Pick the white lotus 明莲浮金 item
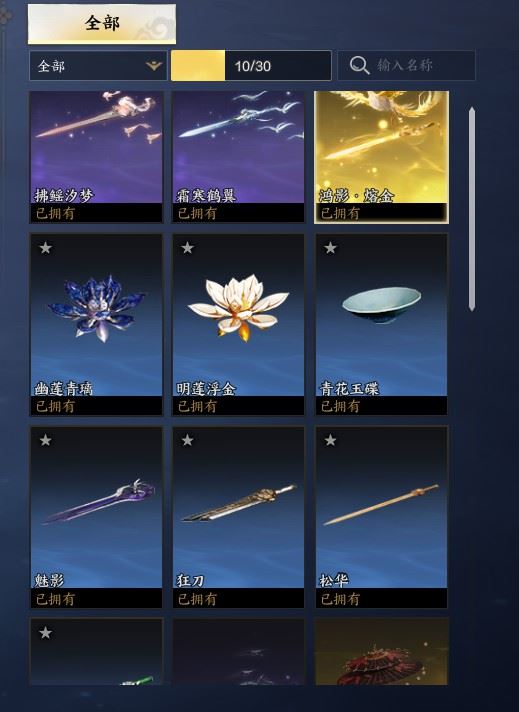This screenshot has height=712, width=519. coord(238,325)
